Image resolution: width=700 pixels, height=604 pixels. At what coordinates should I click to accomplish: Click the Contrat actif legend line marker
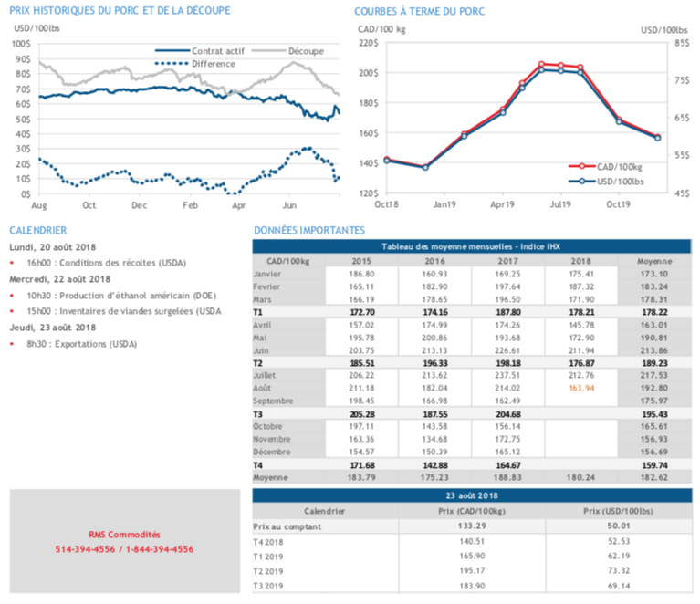pos(172,51)
